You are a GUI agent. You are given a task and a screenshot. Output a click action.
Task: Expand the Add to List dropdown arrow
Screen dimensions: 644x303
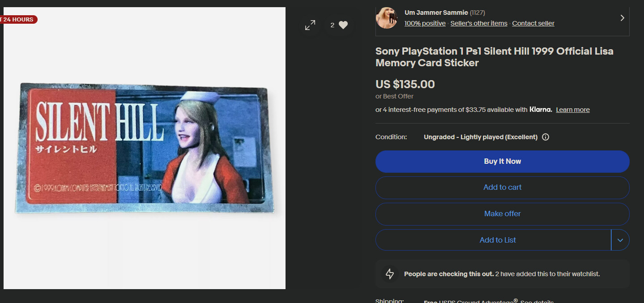(x=620, y=240)
